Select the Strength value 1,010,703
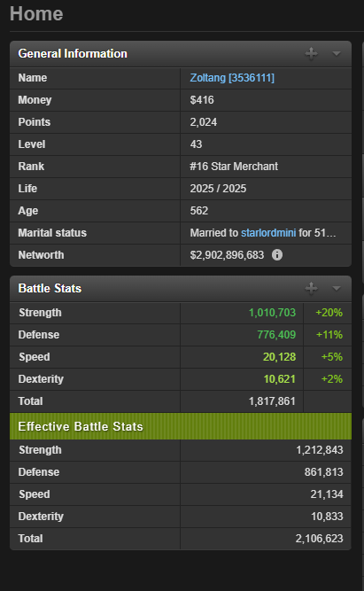Screen dimensions: 364x591 272,313
